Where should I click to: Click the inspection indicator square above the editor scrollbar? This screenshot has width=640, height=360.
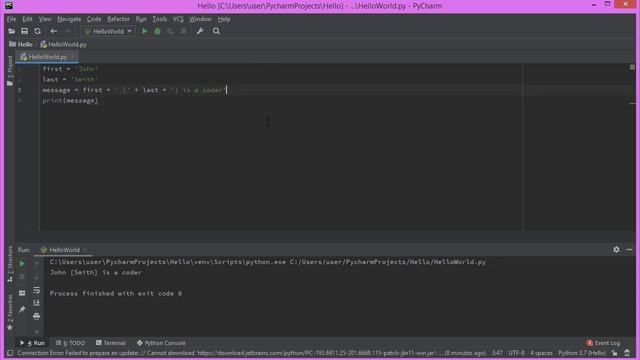pyautogui.click(x=632, y=67)
